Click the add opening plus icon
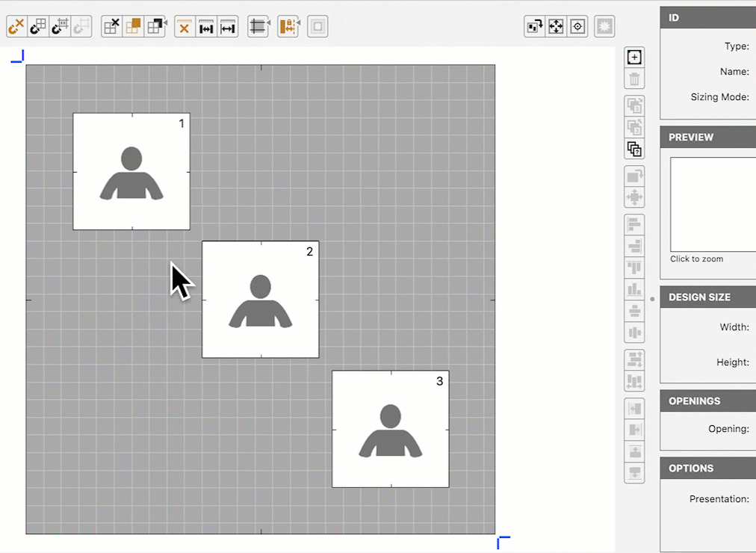Viewport: 756px width, 553px height. point(634,58)
